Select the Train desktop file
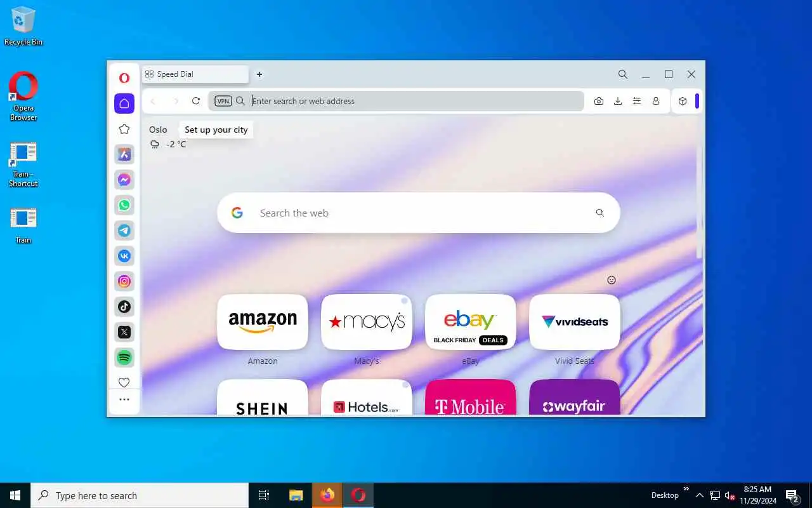The height and width of the screenshot is (508, 812). tap(23, 225)
